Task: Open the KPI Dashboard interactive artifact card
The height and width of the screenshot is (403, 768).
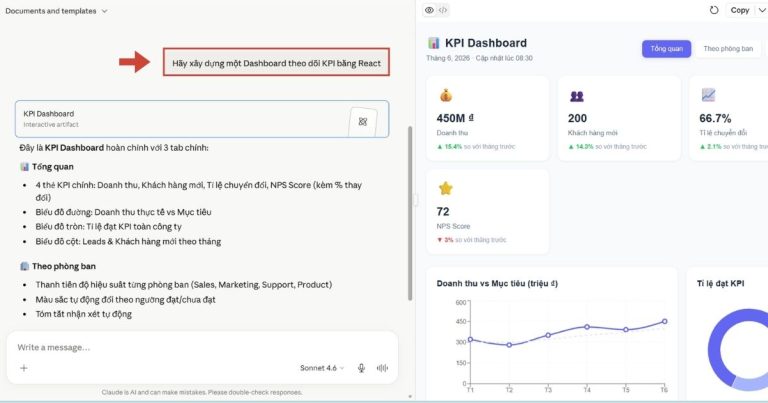Action: point(202,119)
